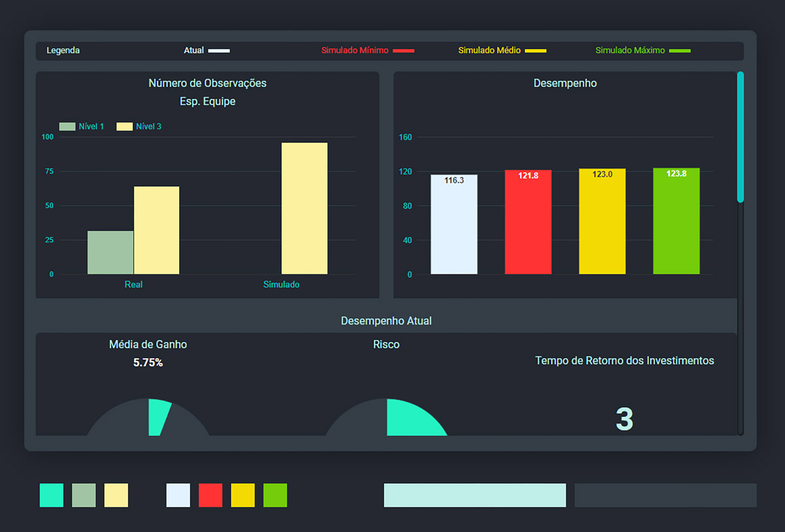Click the light mint rectangle at the bottom
The height and width of the screenshot is (532, 785).
pyautogui.click(x=475, y=495)
